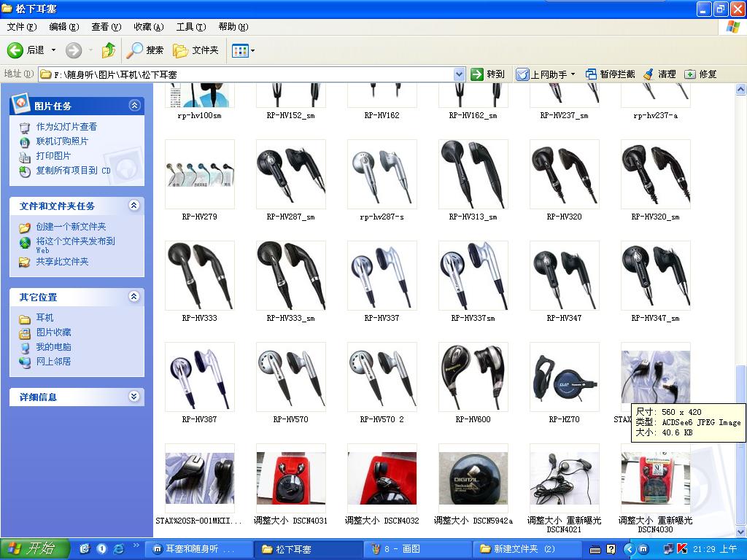This screenshot has height=560, width=747.
Task: Click 作为幻灯片查看 link
Action: click(66, 127)
